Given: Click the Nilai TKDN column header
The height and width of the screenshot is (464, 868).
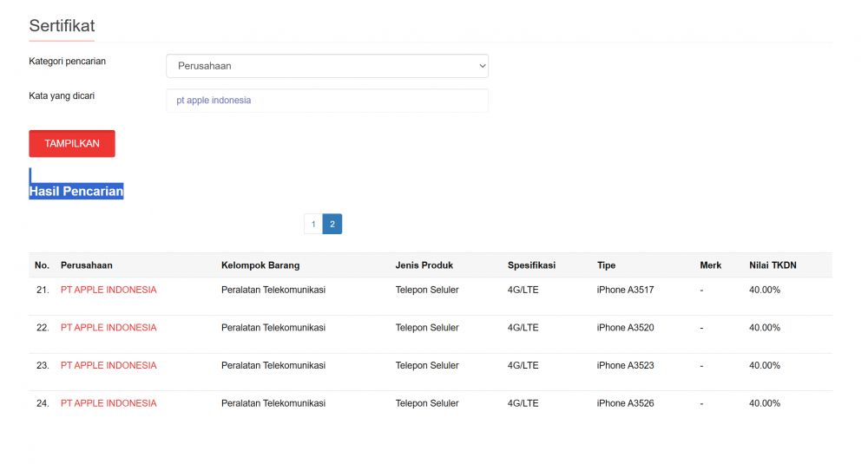Looking at the screenshot, I should pyautogui.click(x=773, y=265).
